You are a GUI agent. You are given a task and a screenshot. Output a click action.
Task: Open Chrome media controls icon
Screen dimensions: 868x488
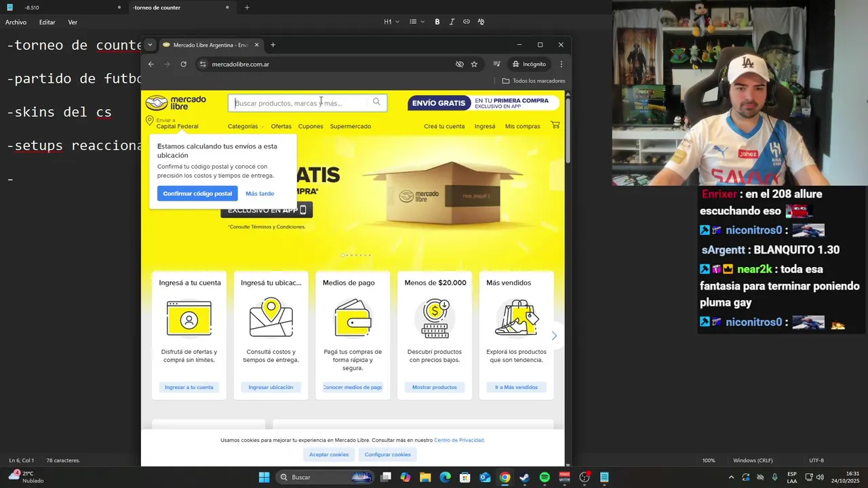(496, 64)
